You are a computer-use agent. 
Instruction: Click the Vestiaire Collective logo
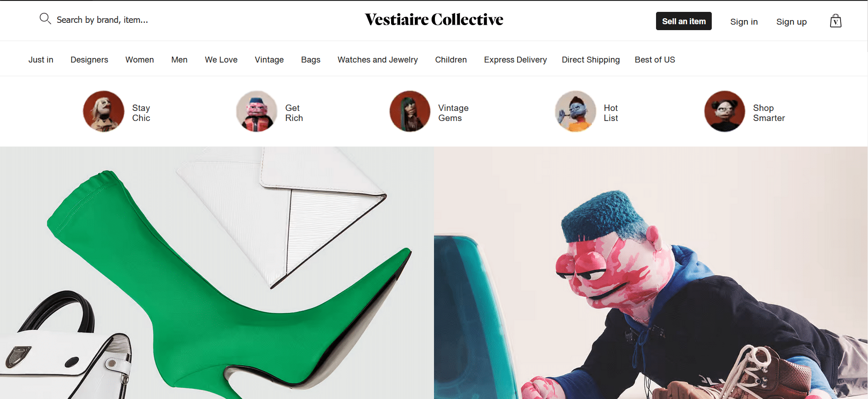(434, 20)
